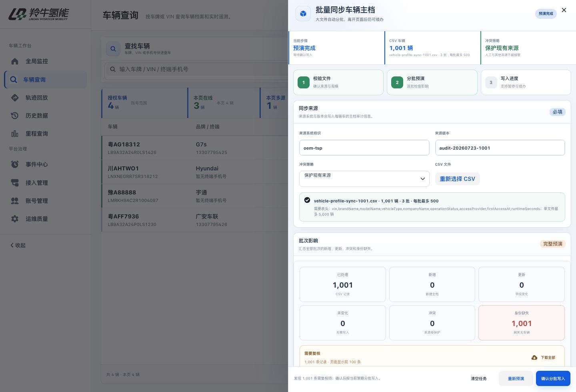576x392 pixels.
Task: Click the 预演完成 status badge in header
Action: pyautogui.click(x=546, y=14)
